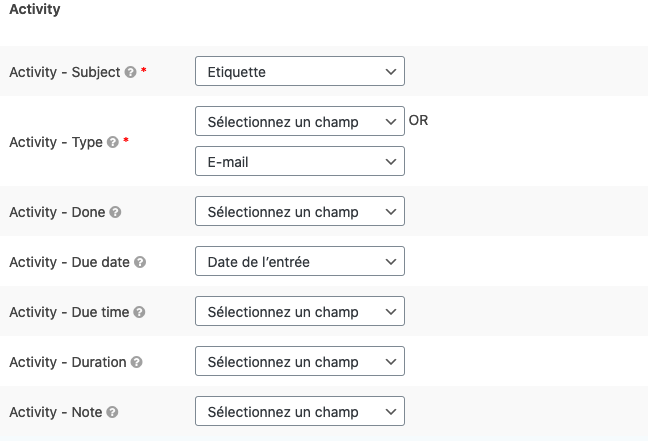Click the Activity - Subject label
This screenshot has width=648, height=441.
pyautogui.click(x=64, y=72)
